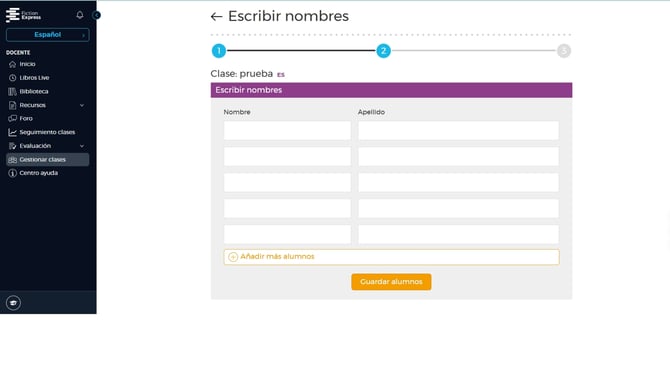Open Foro menu item
This screenshot has width=670, height=376.
[x=26, y=118]
